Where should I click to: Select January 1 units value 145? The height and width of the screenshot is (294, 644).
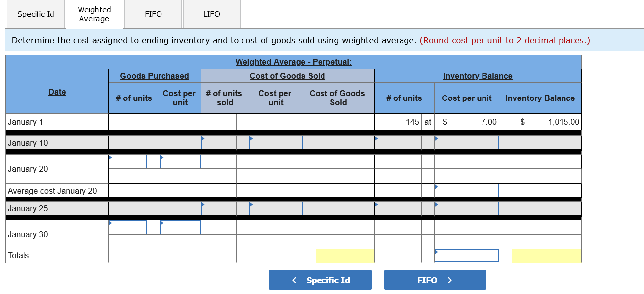point(412,122)
